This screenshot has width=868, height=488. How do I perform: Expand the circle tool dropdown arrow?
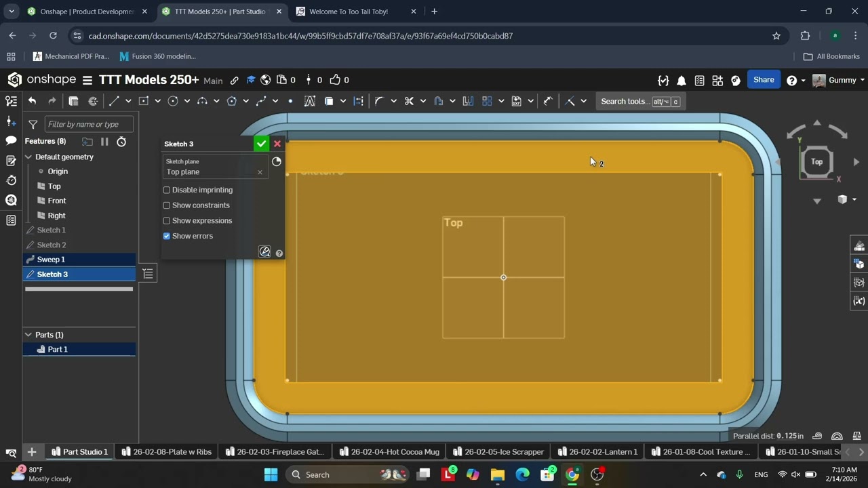187,101
